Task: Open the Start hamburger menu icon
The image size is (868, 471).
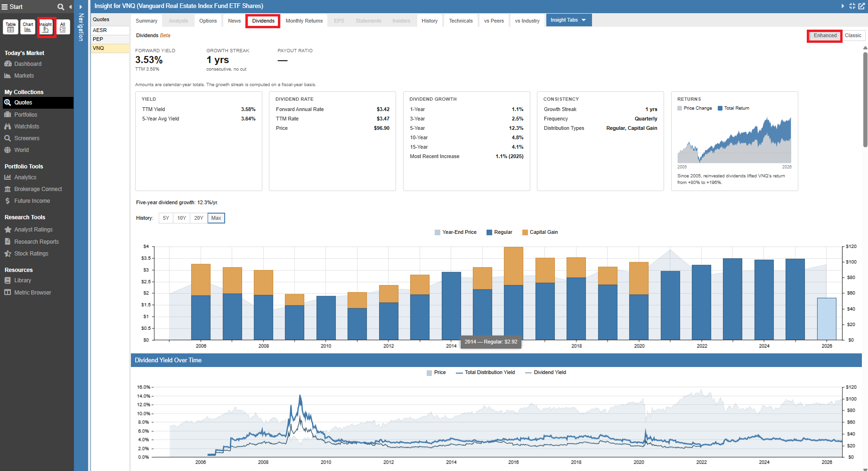Action: [5, 7]
